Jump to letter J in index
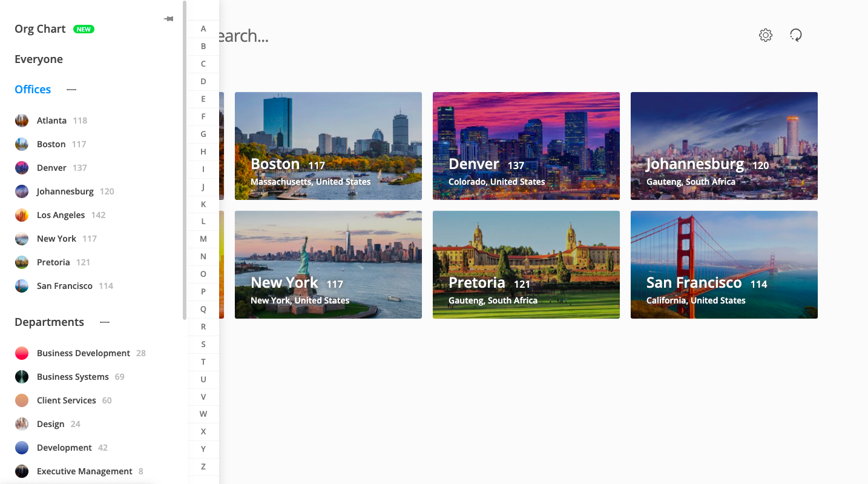 pyautogui.click(x=203, y=187)
